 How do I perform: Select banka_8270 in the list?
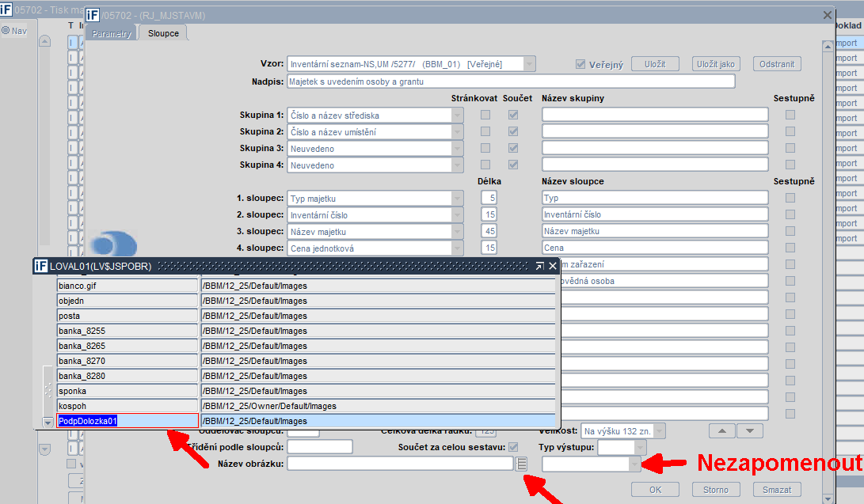[128, 361]
